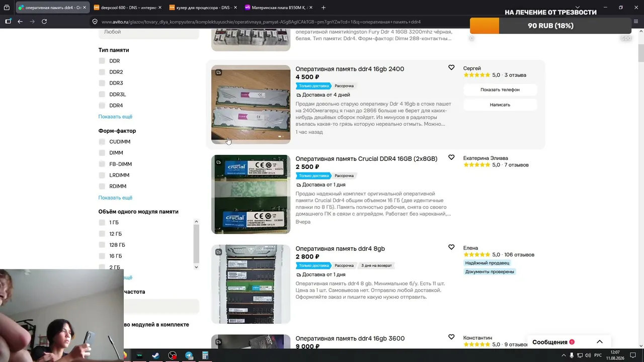The width and height of the screenshot is (644, 362).
Task: Open the Материнская плата B550M tab
Action: coord(276,8)
